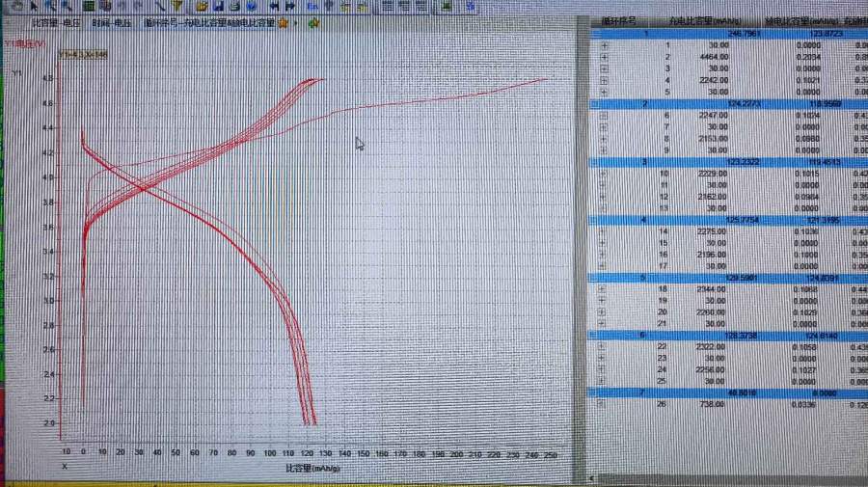Click the open folder toolbar icon

coord(201,5)
